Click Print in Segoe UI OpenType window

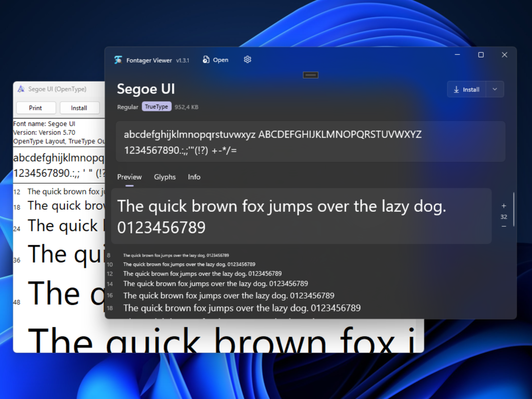(x=35, y=108)
